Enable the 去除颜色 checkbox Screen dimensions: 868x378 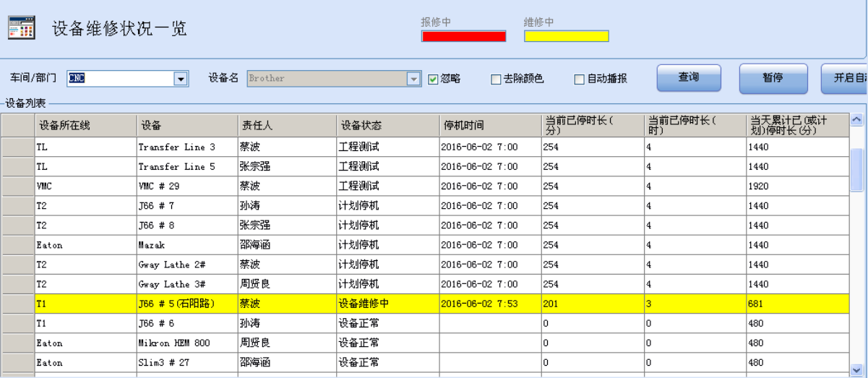click(x=496, y=80)
